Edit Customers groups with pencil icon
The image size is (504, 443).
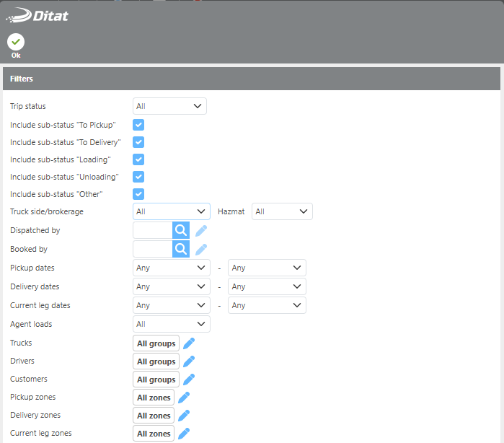pyautogui.click(x=189, y=380)
